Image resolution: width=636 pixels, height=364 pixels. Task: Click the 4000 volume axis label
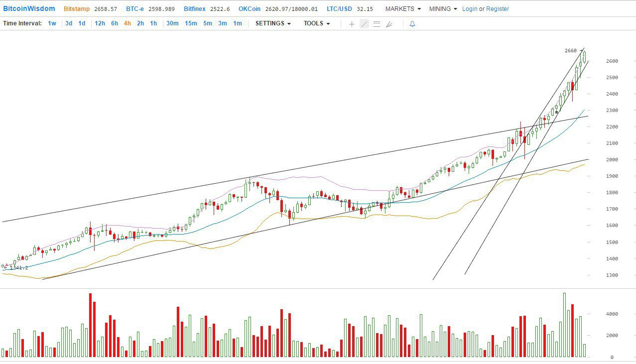click(612, 314)
